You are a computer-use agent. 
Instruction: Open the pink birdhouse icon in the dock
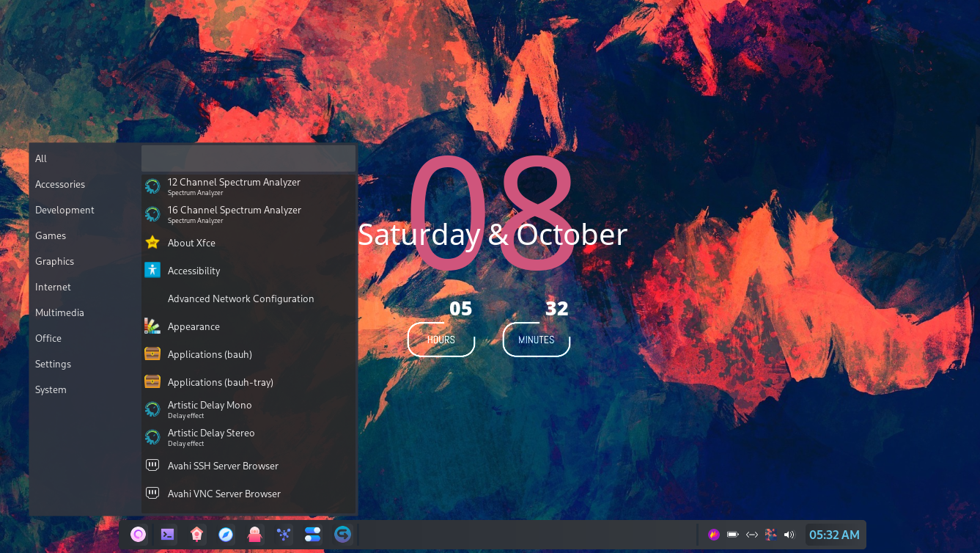[196, 535]
